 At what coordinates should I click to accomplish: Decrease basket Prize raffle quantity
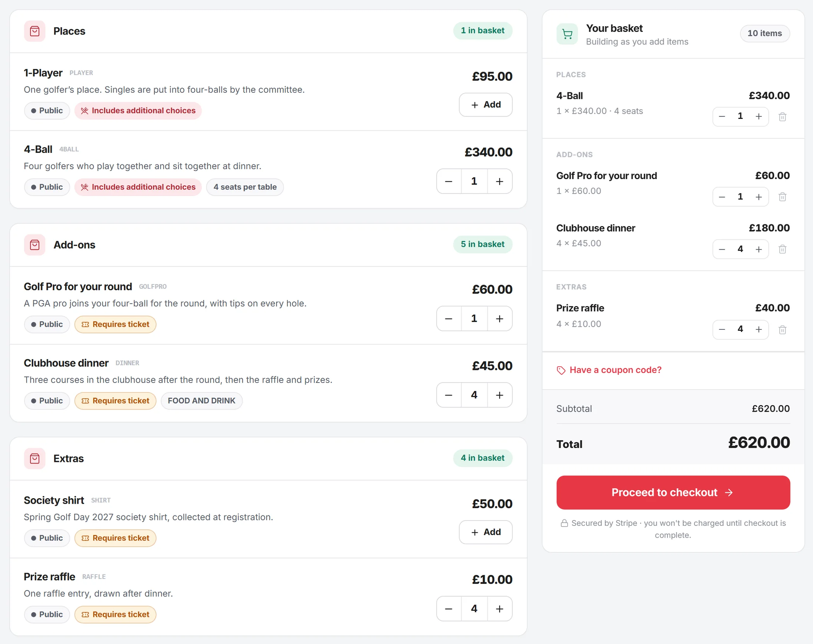(722, 329)
